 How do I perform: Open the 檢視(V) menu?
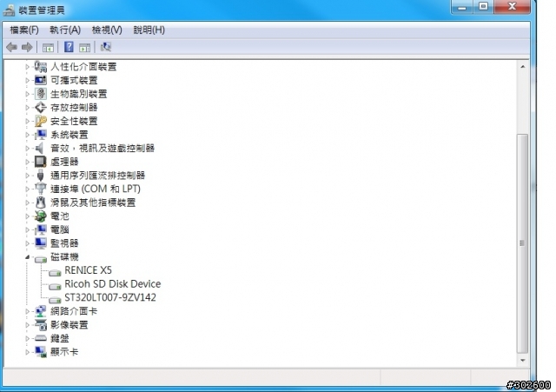tap(107, 30)
